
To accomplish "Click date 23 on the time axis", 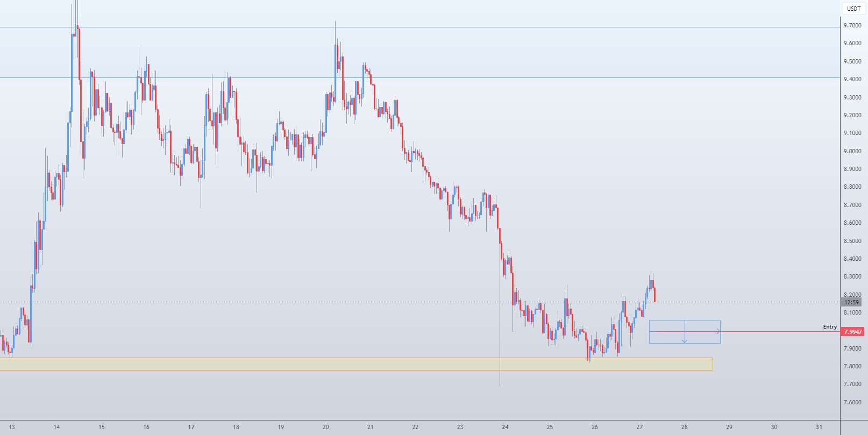I will click(460, 427).
